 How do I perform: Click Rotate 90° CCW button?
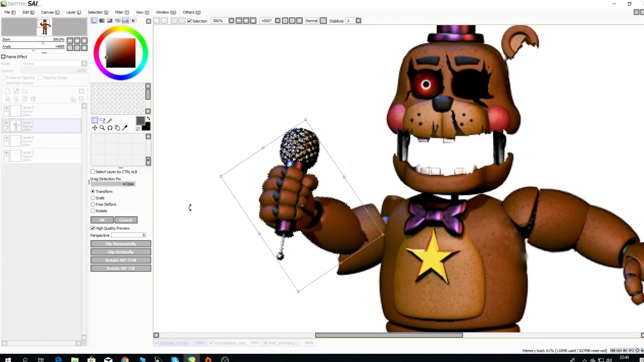[x=121, y=260]
